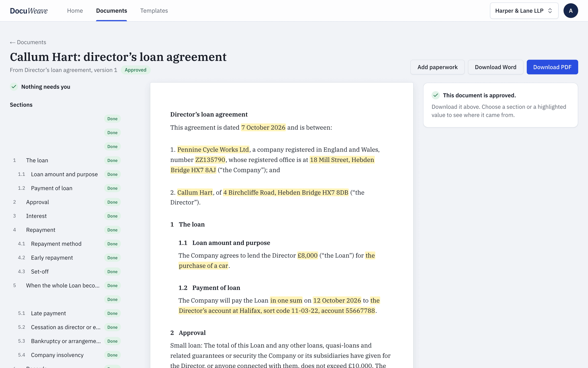Click highlighted text purchase of a car

pyautogui.click(x=203, y=266)
